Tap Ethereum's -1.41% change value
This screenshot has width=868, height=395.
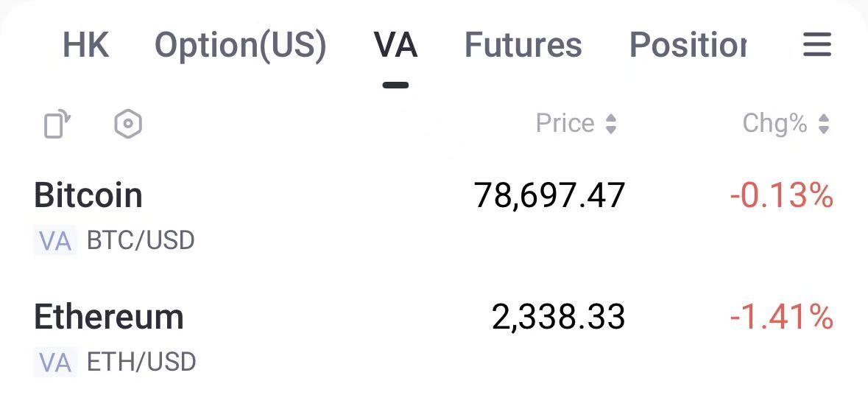781,318
